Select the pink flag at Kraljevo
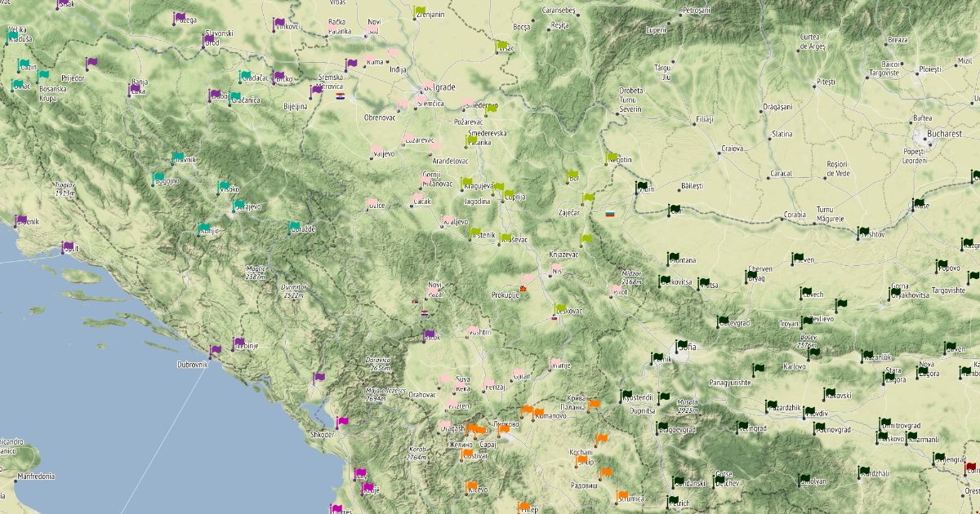This screenshot has width=980, height=514. pos(448,220)
